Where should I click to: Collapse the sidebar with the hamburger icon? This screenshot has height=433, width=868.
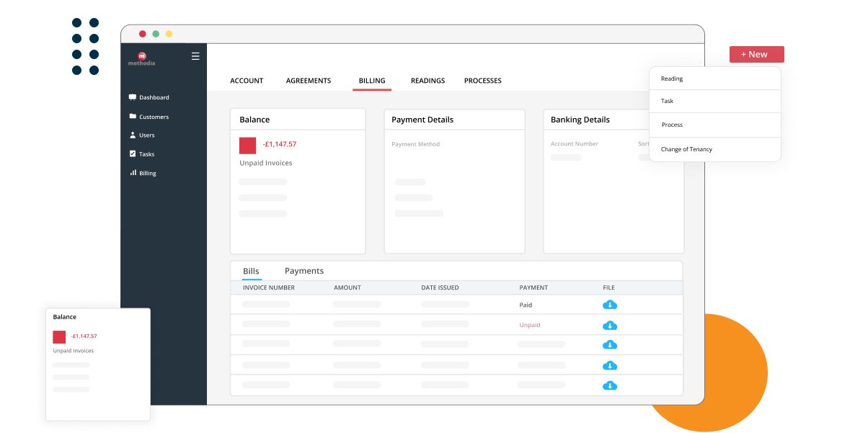195,55
